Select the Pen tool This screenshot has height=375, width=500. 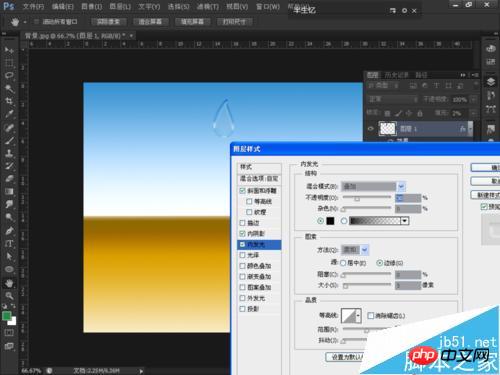tap(9, 231)
